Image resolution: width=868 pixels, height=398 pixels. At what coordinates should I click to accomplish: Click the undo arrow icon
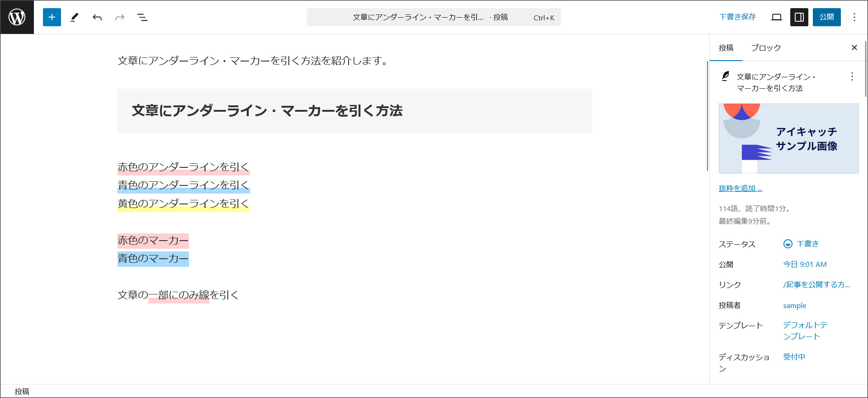[97, 17]
